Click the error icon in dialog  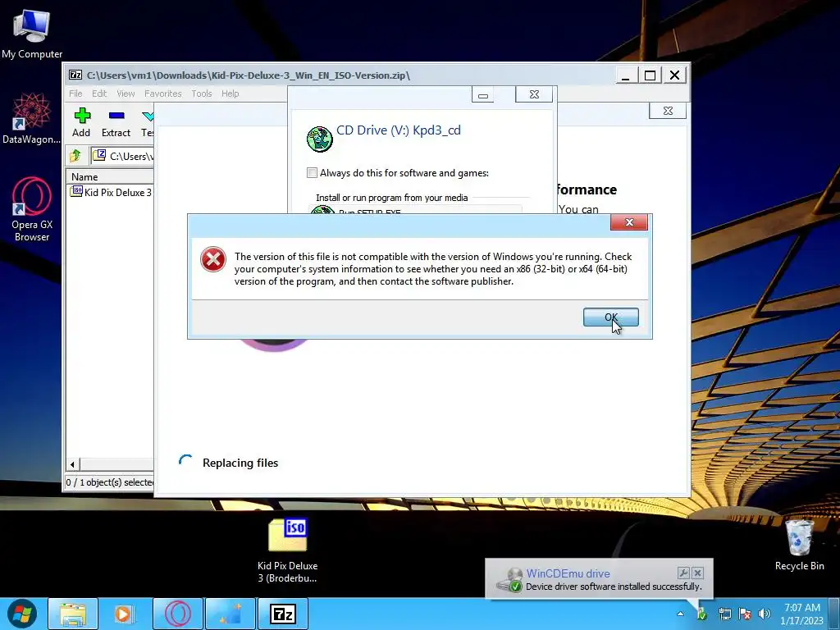[213, 259]
